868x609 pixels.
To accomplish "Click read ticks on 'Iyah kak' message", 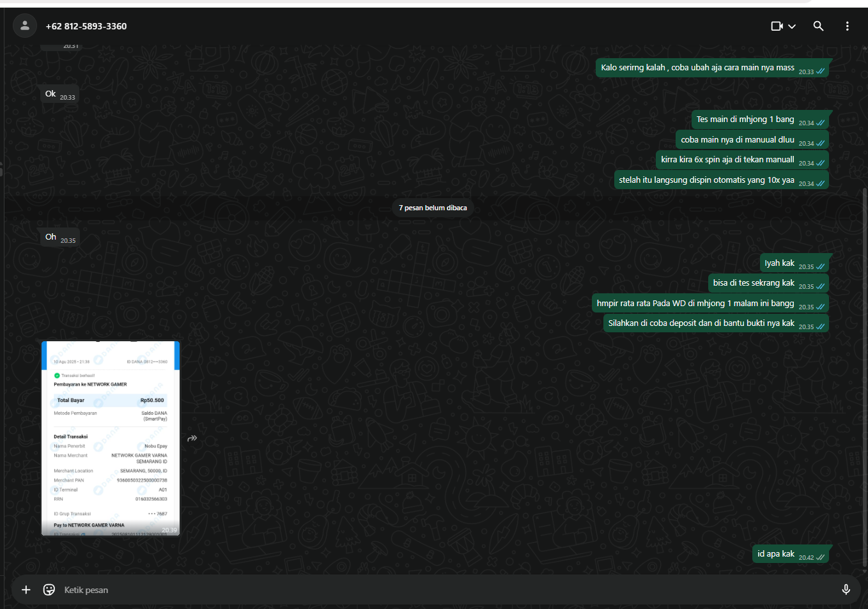I will (820, 266).
